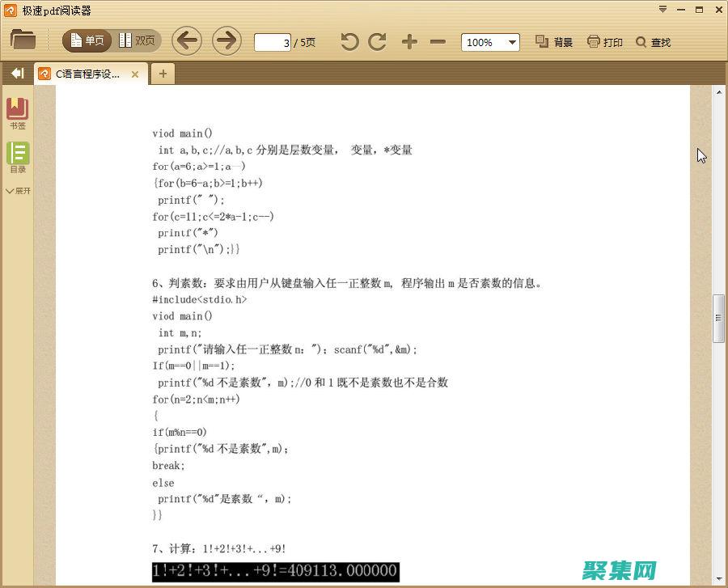Screen dimensions: 728x588
Task: Zoom out of the document
Action: point(438,41)
